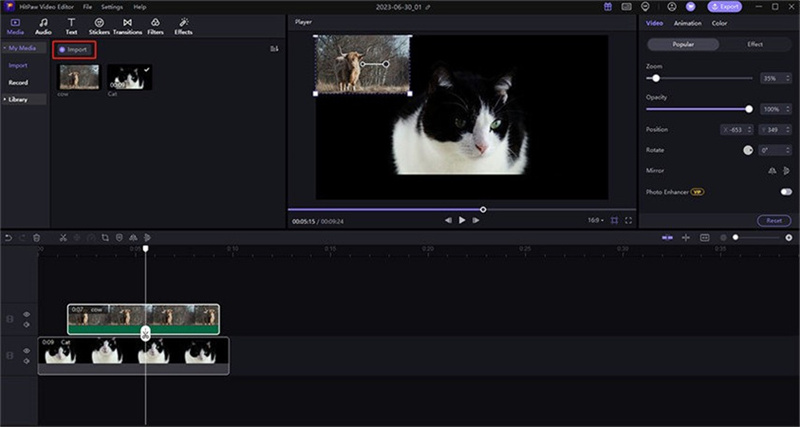Open the Transitions tab
Screen dimensions: 800x427
[x=128, y=27]
